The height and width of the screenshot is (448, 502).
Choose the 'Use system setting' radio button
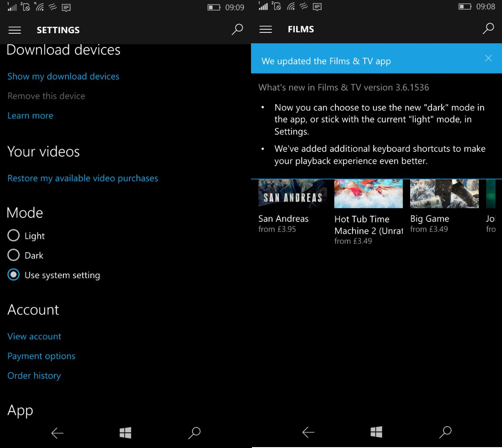(14, 275)
